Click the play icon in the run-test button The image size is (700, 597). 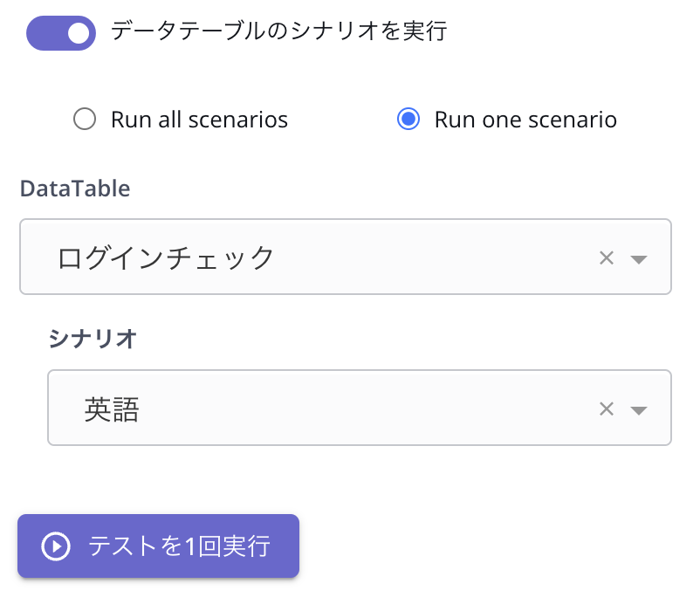click(55, 546)
